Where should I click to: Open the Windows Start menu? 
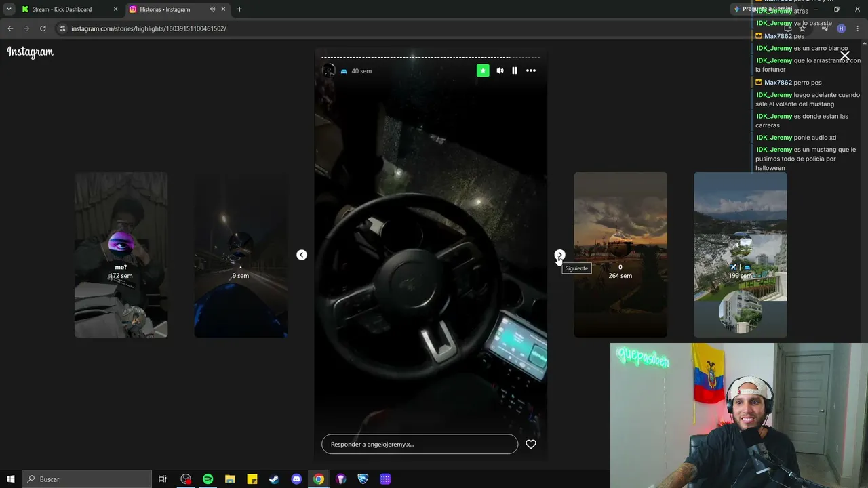(11, 479)
